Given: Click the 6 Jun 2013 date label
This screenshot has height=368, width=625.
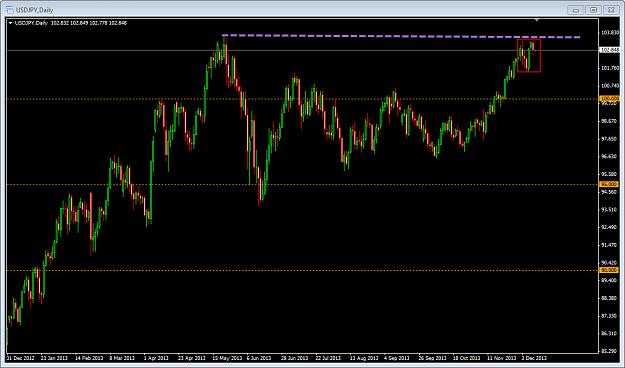Looking at the screenshot, I should (259, 358).
